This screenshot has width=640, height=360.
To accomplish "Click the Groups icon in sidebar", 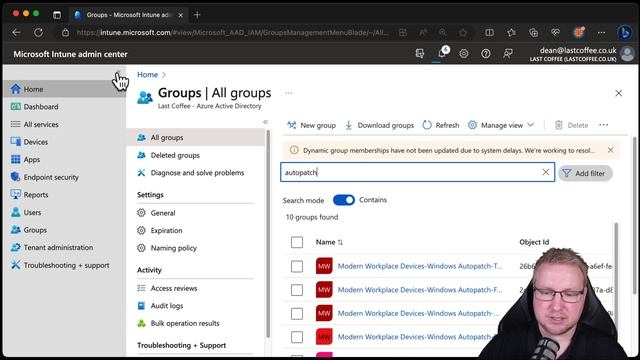I will 16,229.
